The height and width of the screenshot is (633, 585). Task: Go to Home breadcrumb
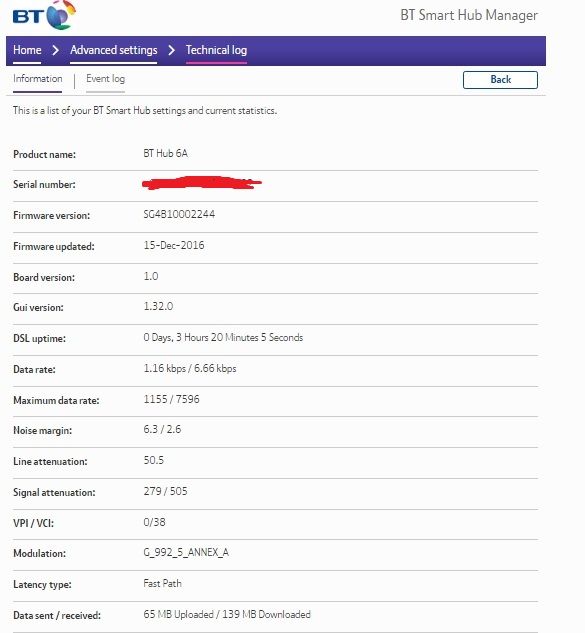pos(27,50)
